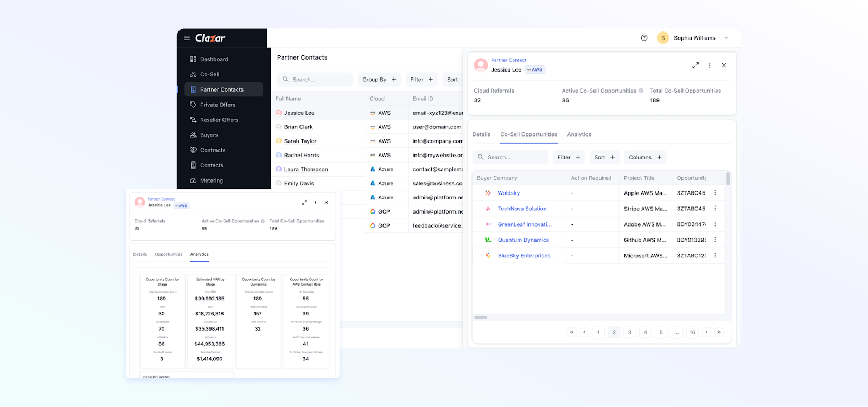The width and height of the screenshot is (868, 407).
Task: Click the vertical scrollbar of opportunities table
Action: click(x=728, y=179)
